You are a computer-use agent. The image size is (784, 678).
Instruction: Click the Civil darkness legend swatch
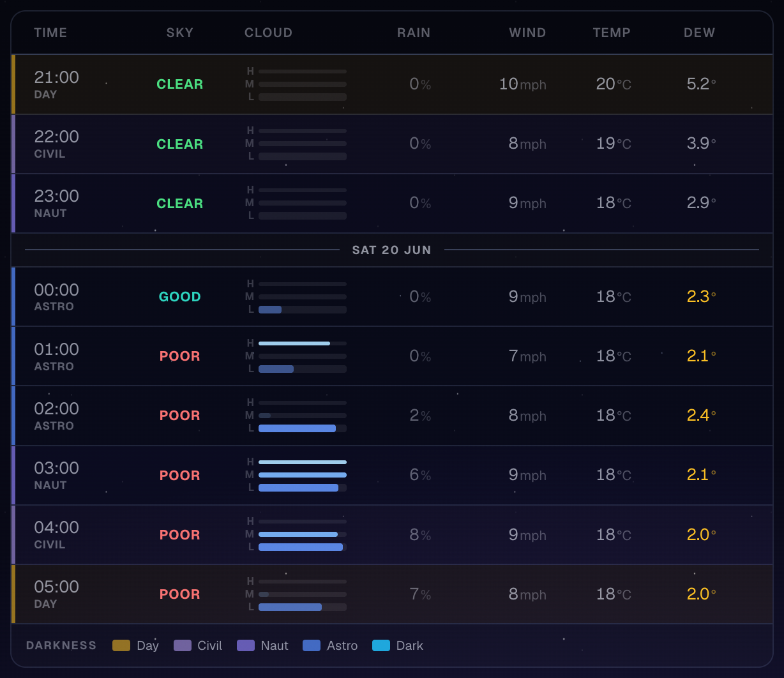pyautogui.click(x=183, y=645)
